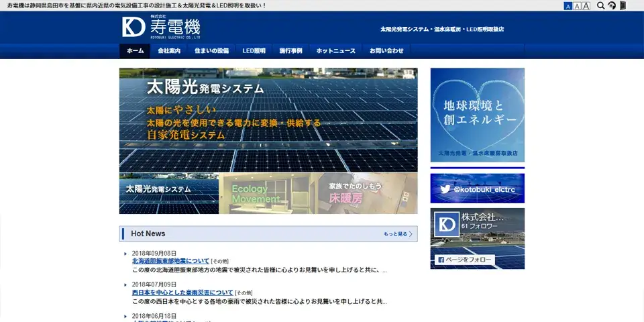
Task: Select the Ecology Movement slide thumbnail
Action: (x=268, y=193)
